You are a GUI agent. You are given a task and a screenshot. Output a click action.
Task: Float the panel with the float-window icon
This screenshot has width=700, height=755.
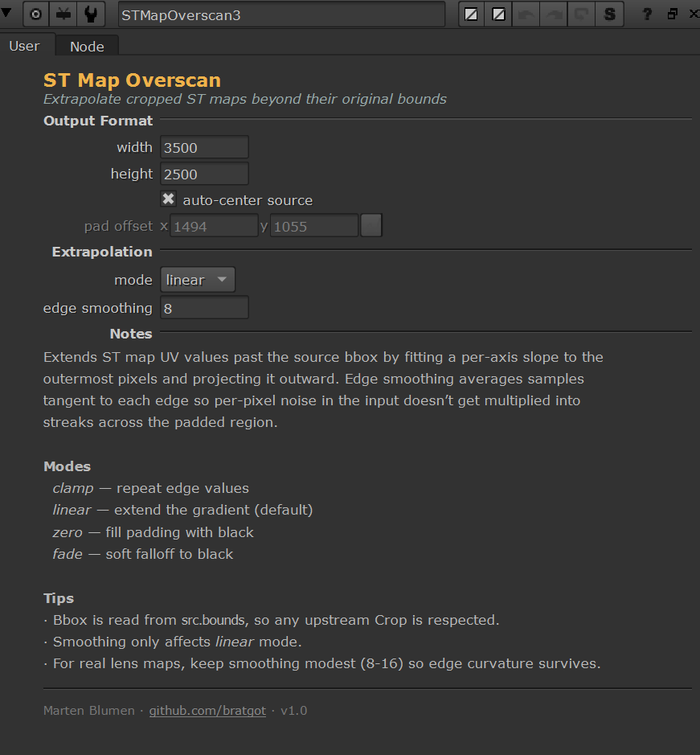click(x=673, y=14)
